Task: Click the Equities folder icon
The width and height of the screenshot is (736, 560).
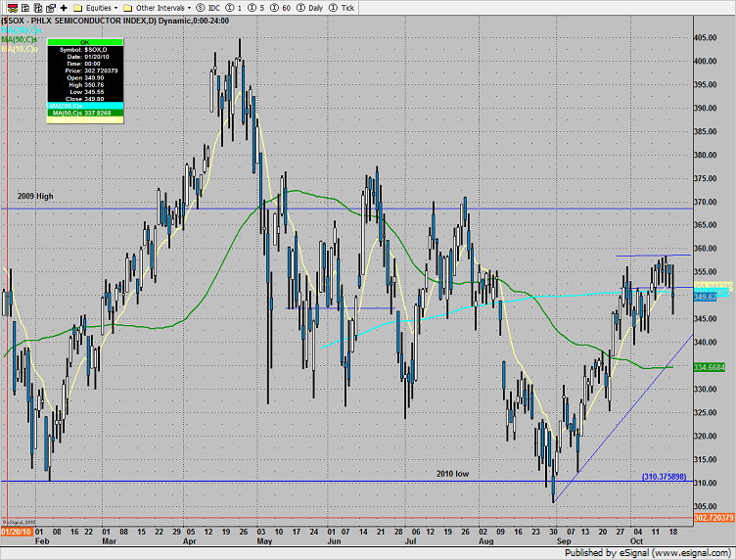Action: (x=78, y=8)
